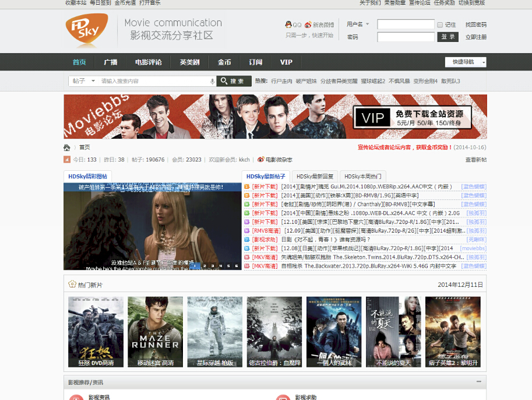The width and height of the screenshot is (532, 400).
Task: Open the hot search term 行尸走肉
Action: pyautogui.click(x=281, y=81)
